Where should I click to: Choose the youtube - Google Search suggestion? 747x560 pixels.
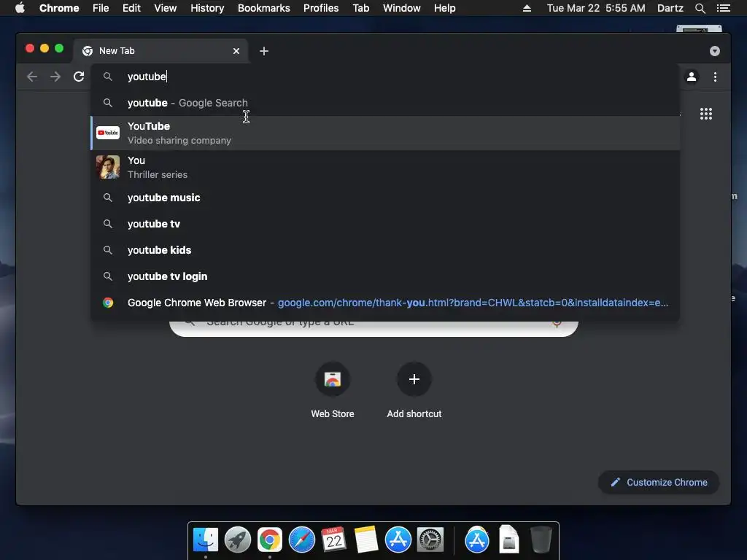(385, 103)
